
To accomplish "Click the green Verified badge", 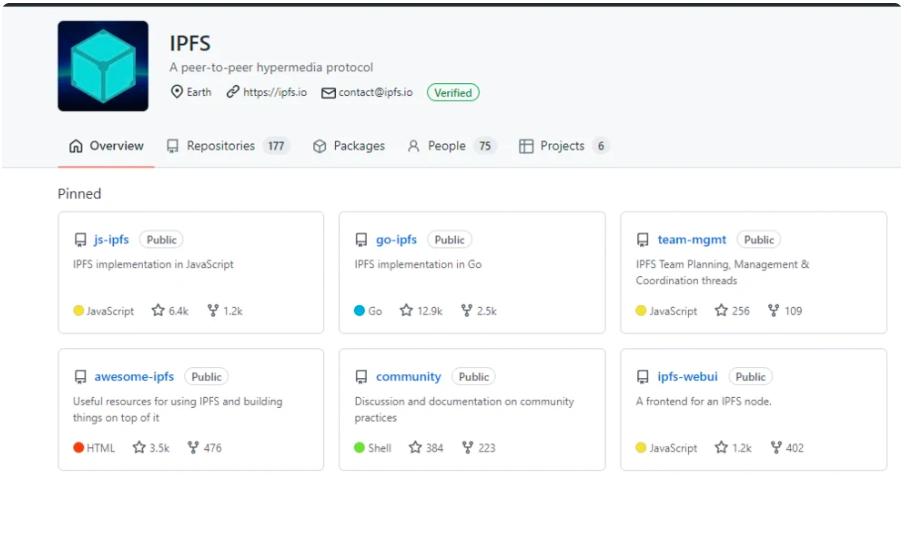I will point(453,92).
